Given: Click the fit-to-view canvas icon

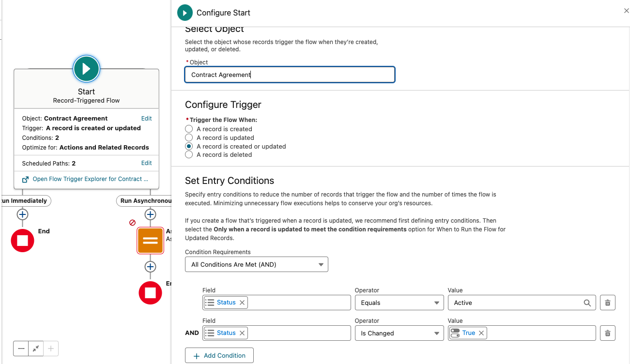Looking at the screenshot, I should point(36,349).
